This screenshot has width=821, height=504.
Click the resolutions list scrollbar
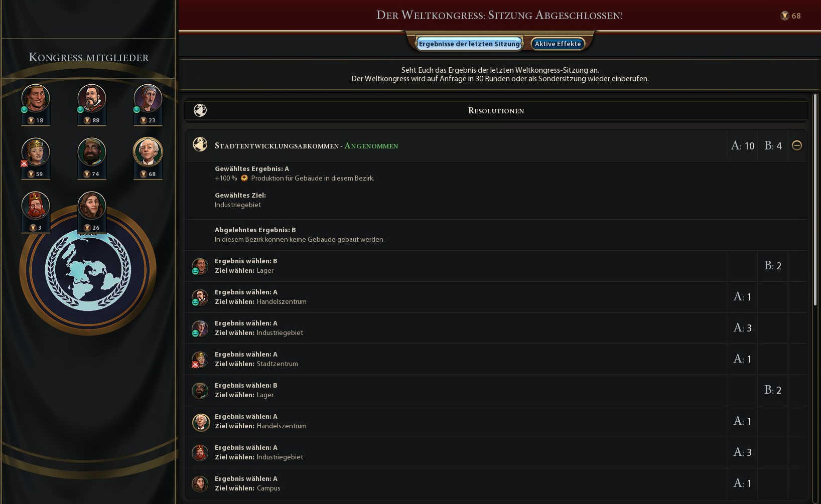tap(815, 200)
